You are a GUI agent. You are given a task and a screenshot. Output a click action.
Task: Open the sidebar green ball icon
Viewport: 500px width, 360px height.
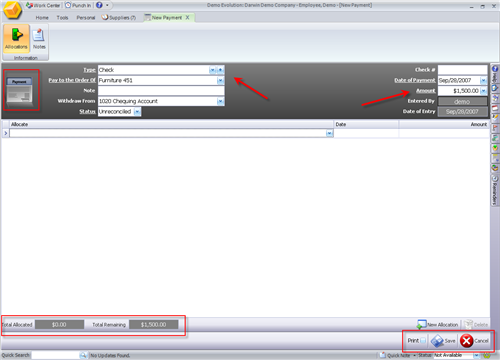coord(495,148)
